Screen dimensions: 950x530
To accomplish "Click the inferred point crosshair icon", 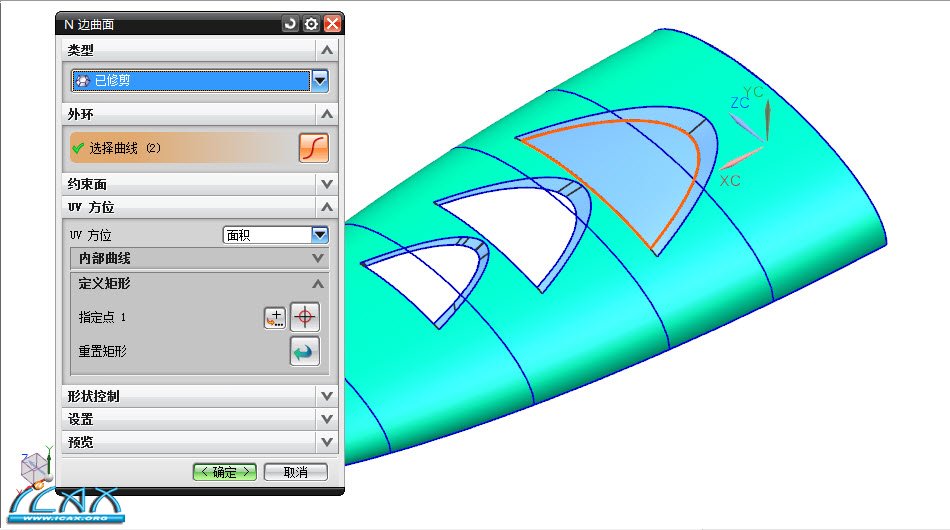I will tap(305, 317).
